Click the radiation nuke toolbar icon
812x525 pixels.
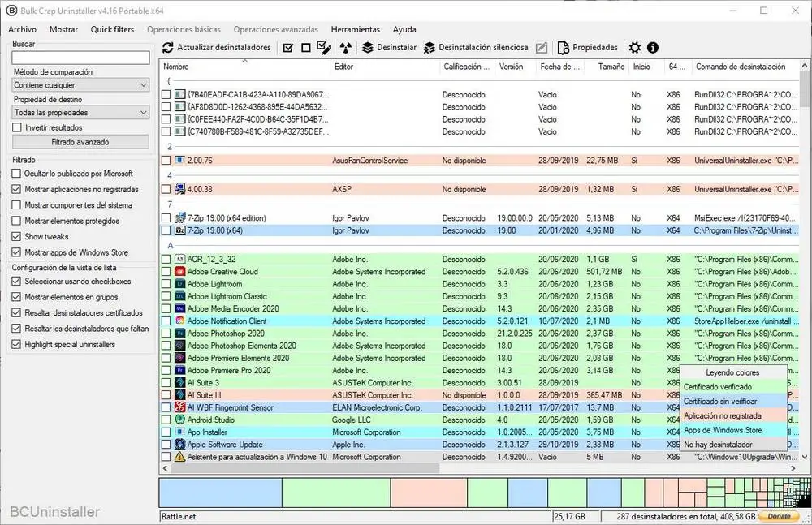[x=345, y=48]
